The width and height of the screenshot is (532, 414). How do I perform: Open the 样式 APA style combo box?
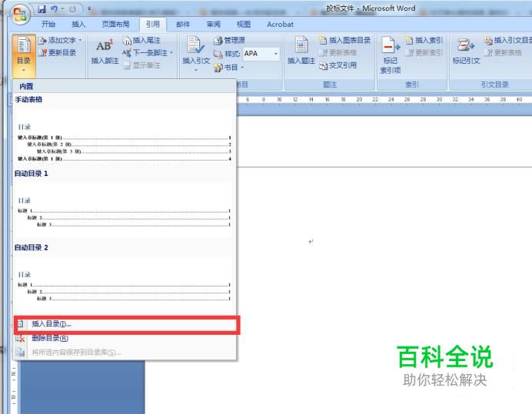(261, 53)
